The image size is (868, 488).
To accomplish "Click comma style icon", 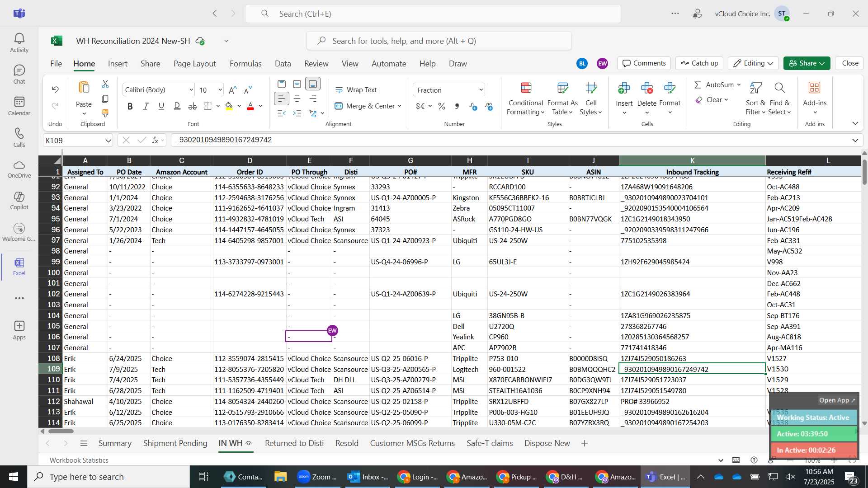I will 457,106.
